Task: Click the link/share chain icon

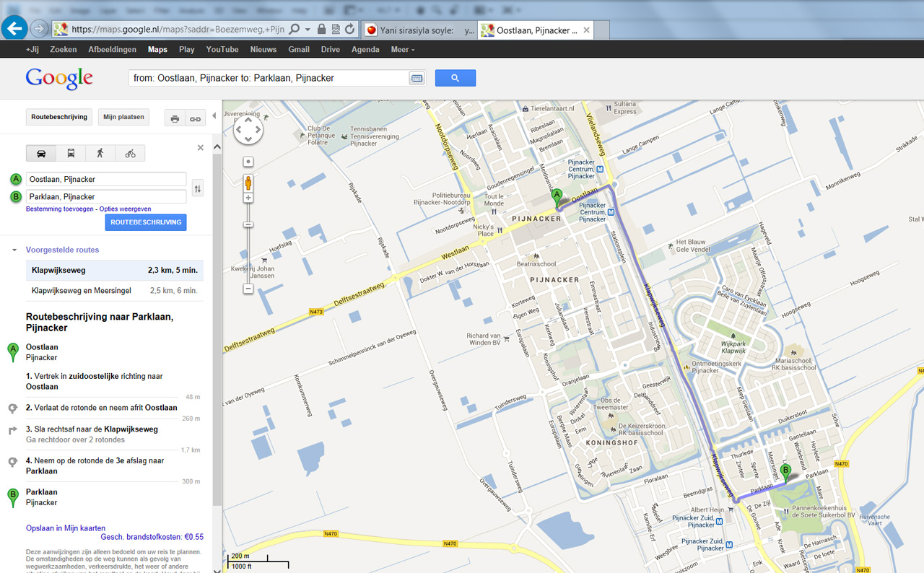Action: pyautogui.click(x=195, y=118)
